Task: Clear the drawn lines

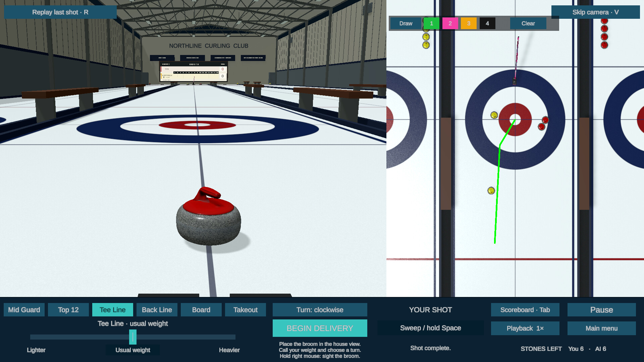Action: pyautogui.click(x=528, y=23)
